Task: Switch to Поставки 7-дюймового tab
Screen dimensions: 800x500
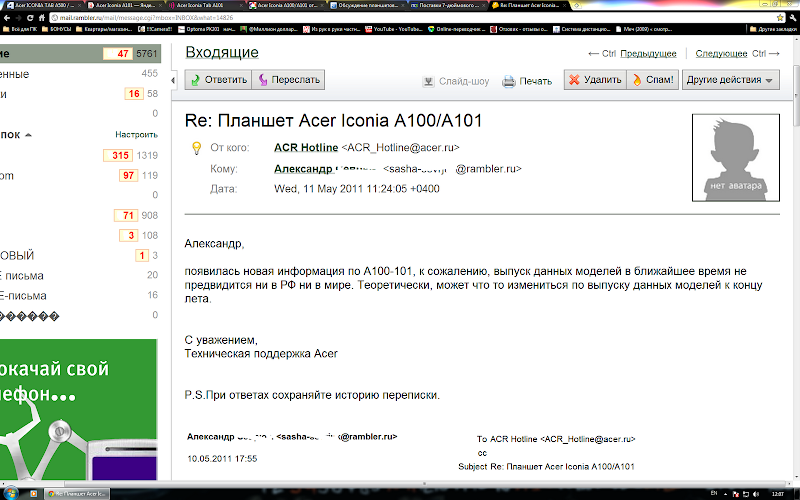Action: [x=448, y=5]
